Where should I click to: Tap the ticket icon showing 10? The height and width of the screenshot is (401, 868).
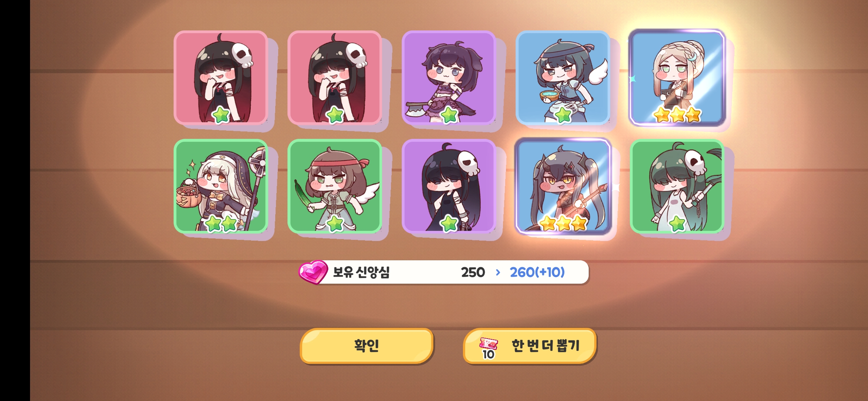(x=488, y=348)
